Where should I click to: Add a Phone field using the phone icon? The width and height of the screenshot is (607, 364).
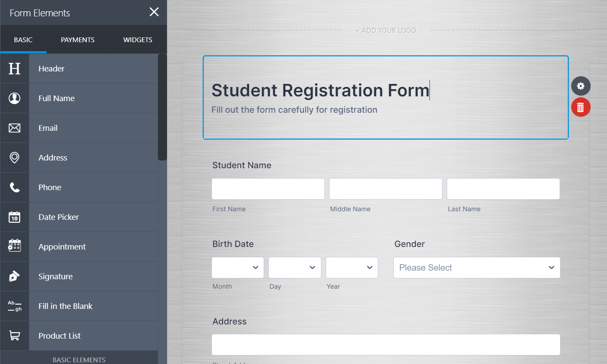(15, 187)
